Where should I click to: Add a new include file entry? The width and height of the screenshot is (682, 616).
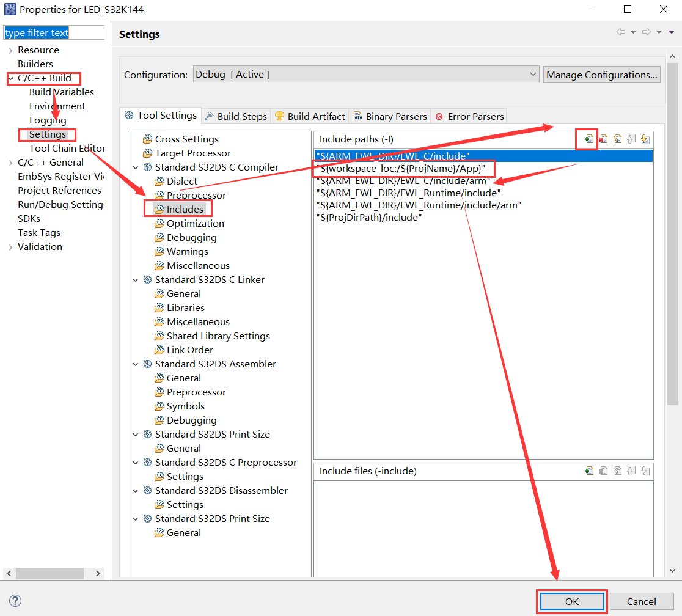588,471
